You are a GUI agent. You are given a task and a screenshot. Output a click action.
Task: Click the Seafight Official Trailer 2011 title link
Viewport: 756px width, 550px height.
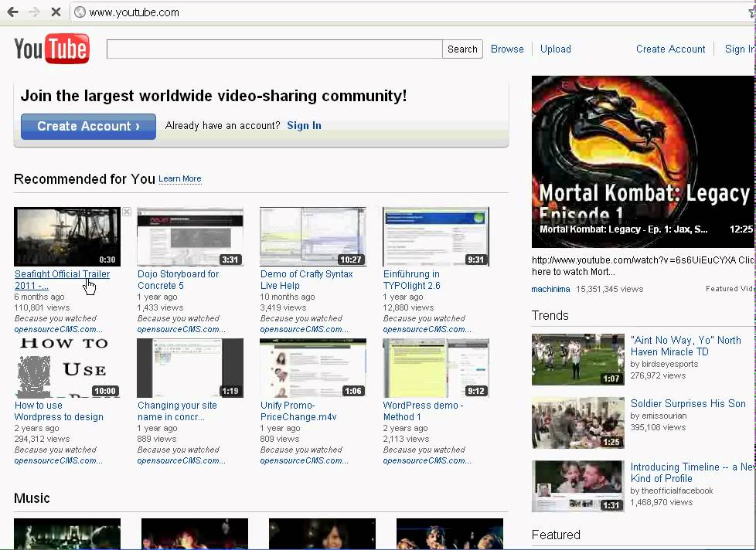click(x=62, y=280)
